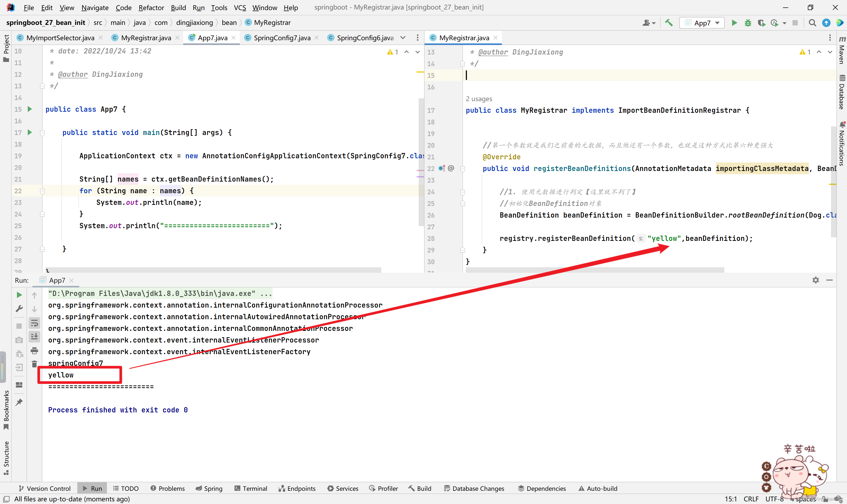This screenshot has height=504, width=847.
Task: Click dingjiaxiong in the breadcrumb path
Action: click(195, 23)
